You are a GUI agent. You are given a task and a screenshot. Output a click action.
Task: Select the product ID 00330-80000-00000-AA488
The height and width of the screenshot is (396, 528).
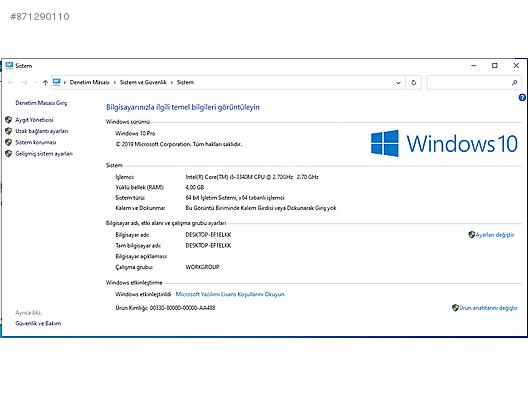(x=182, y=308)
